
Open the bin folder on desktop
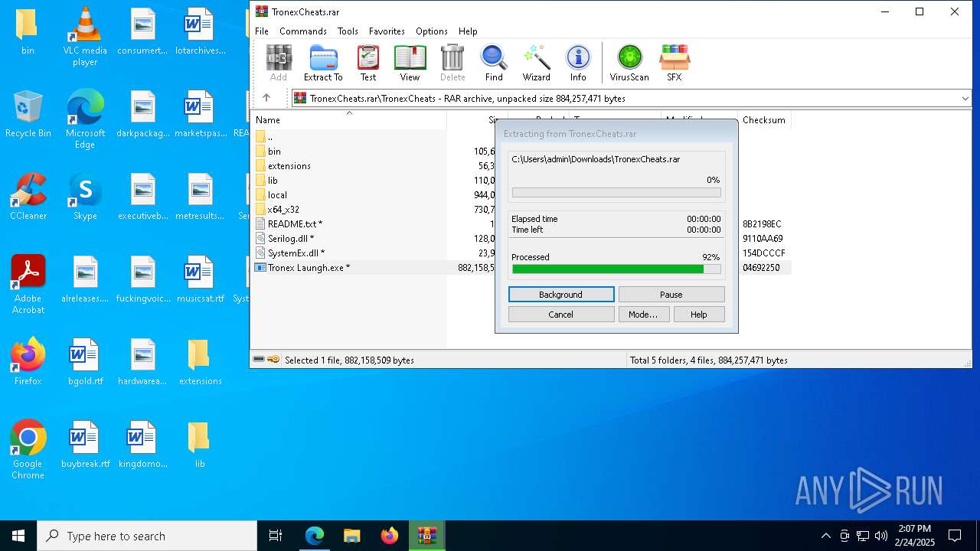click(28, 31)
